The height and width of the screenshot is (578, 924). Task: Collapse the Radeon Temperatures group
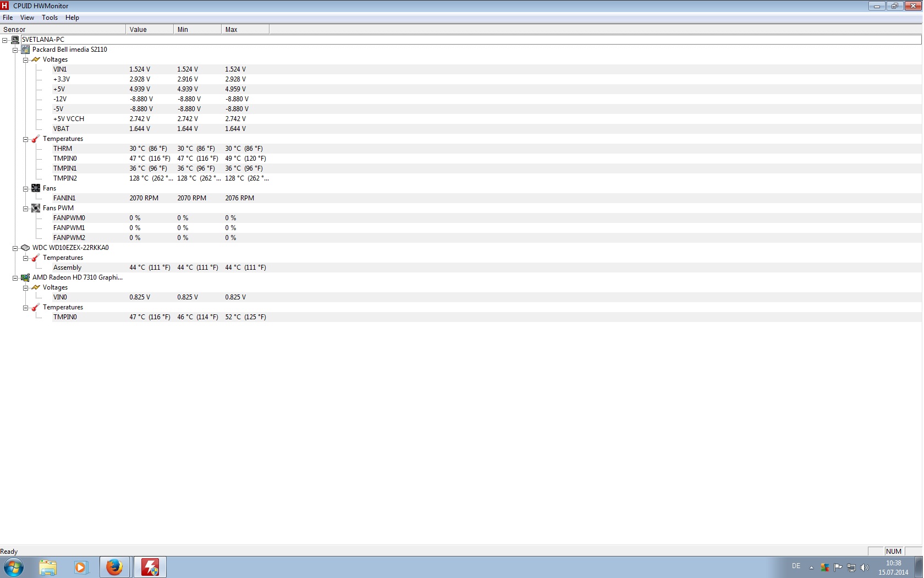click(x=25, y=308)
